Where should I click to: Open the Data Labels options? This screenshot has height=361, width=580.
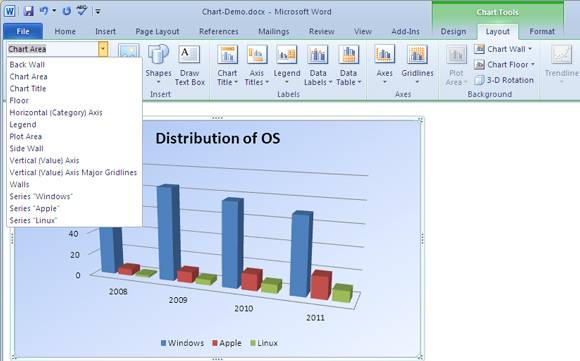click(x=318, y=65)
